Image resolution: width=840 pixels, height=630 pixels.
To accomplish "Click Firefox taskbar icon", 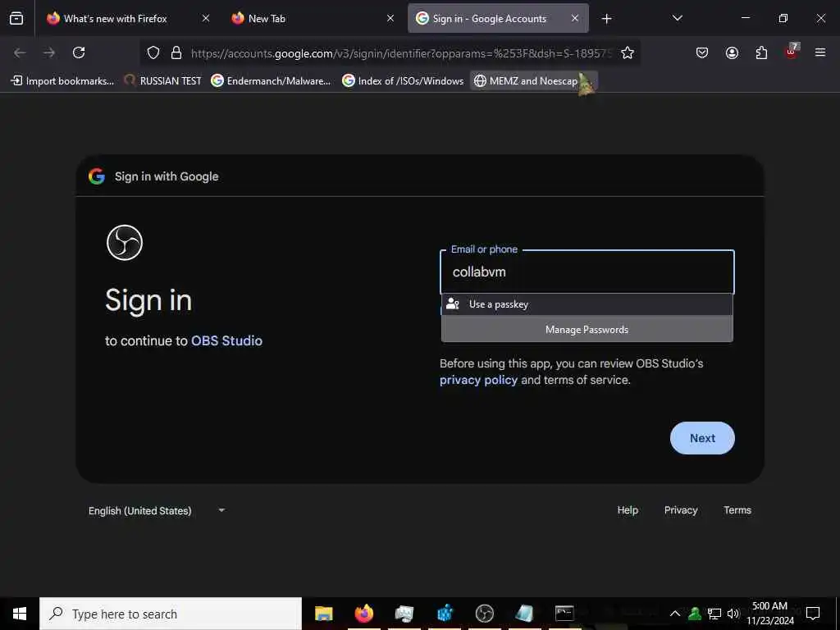I will click(363, 614).
